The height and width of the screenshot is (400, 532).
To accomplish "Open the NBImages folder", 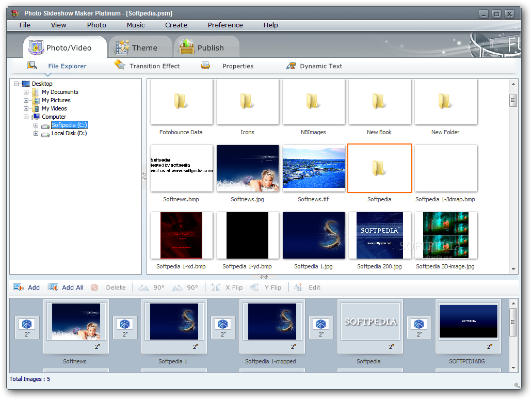I will tap(314, 102).
